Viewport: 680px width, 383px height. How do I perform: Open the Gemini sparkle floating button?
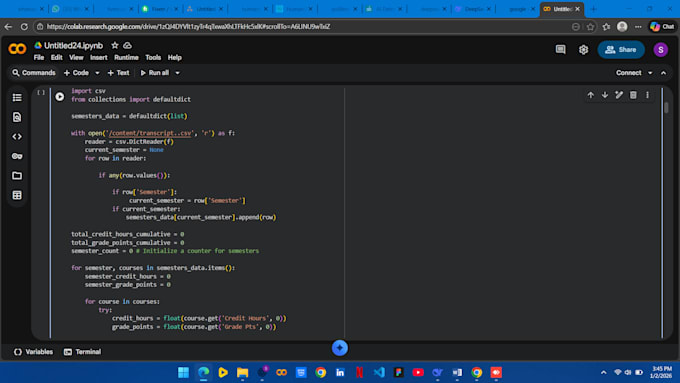click(340, 348)
